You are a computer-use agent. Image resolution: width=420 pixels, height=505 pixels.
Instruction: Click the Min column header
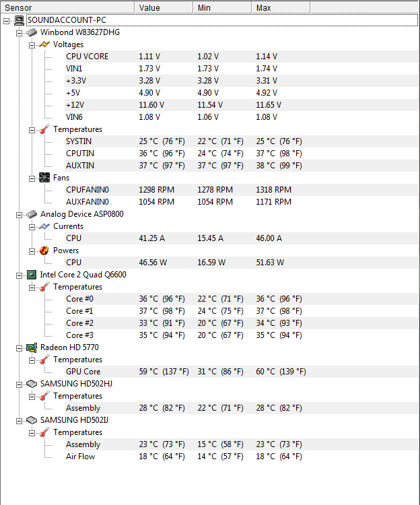pyautogui.click(x=222, y=7)
